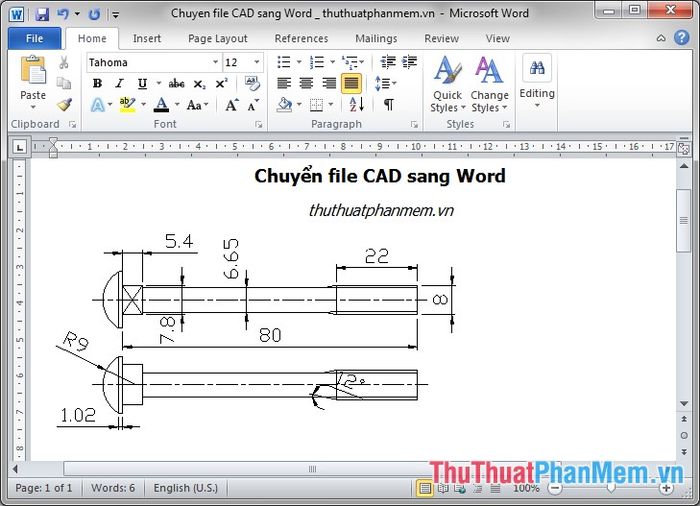Toggle justify alignment
Image resolution: width=700 pixels, height=506 pixels.
point(351,83)
